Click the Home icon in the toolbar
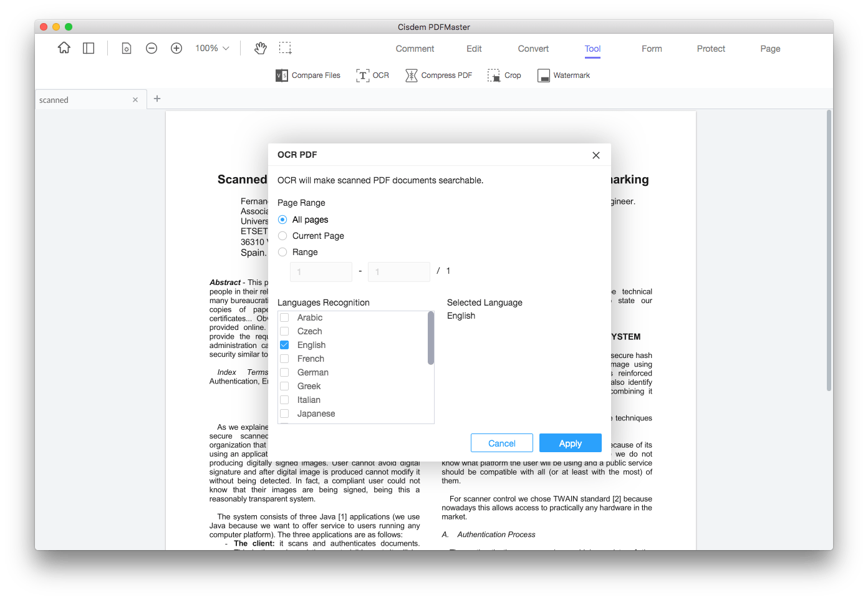Viewport: 868px width, 600px height. 64,48
